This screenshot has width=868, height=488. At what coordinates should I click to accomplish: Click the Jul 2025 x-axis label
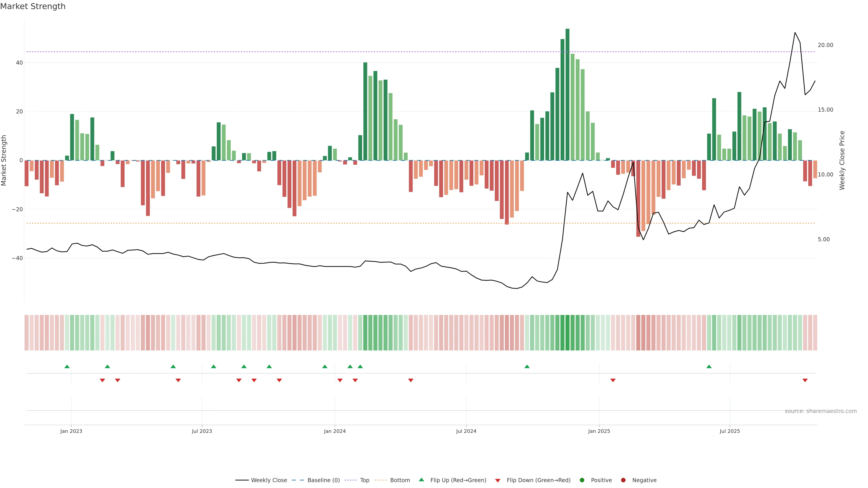tap(729, 431)
